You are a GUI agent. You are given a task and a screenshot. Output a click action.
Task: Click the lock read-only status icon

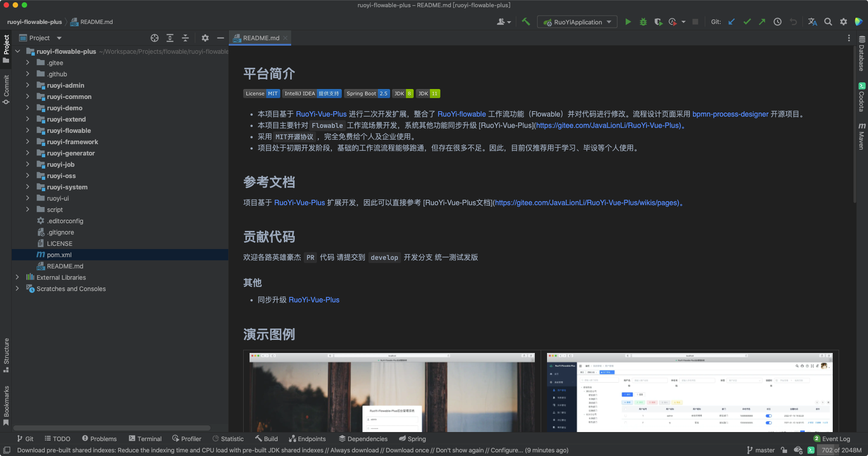(784, 450)
